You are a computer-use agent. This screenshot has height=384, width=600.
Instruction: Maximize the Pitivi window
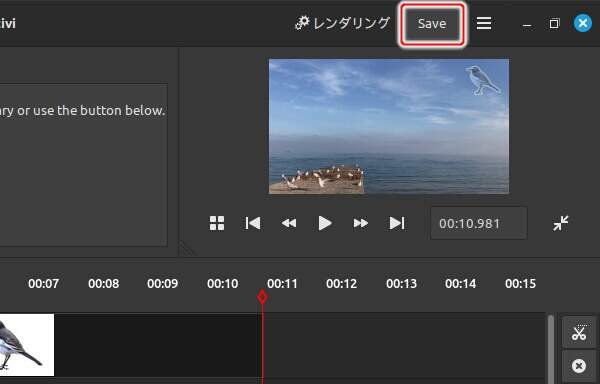(x=554, y=24)
